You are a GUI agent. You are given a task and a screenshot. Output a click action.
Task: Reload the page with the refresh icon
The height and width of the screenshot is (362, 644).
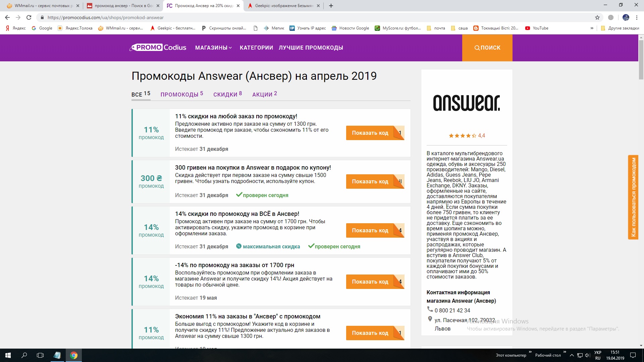click(x=30, y=17)
